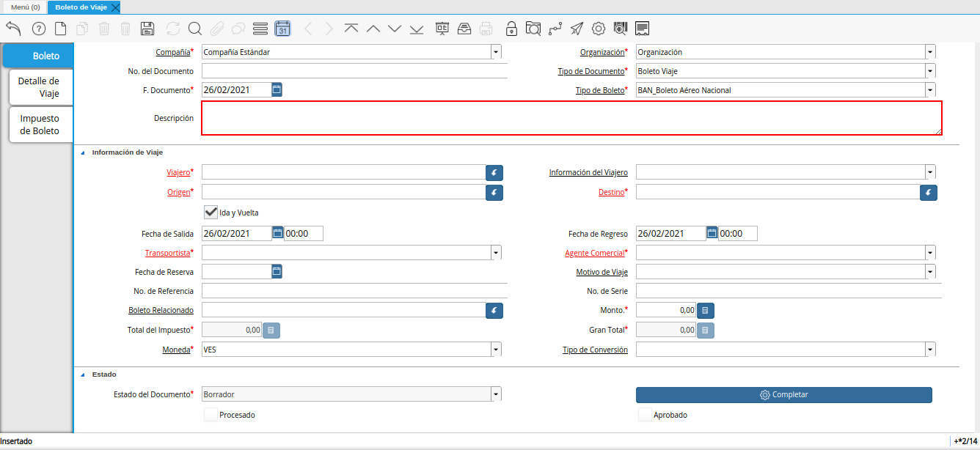
Task: Open the Moneda dropdown list
Action: click(496, 350)
